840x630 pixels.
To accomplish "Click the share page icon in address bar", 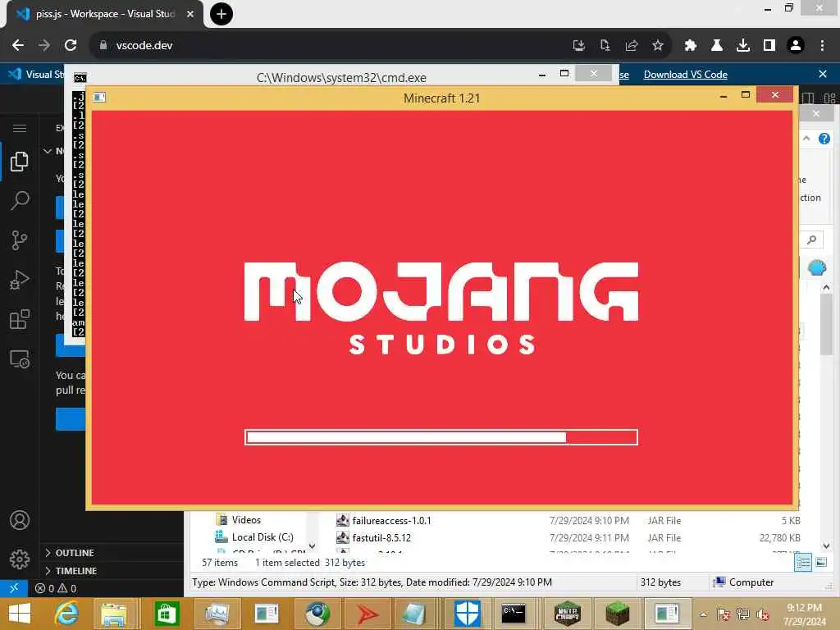I will [x=632, y=46].
